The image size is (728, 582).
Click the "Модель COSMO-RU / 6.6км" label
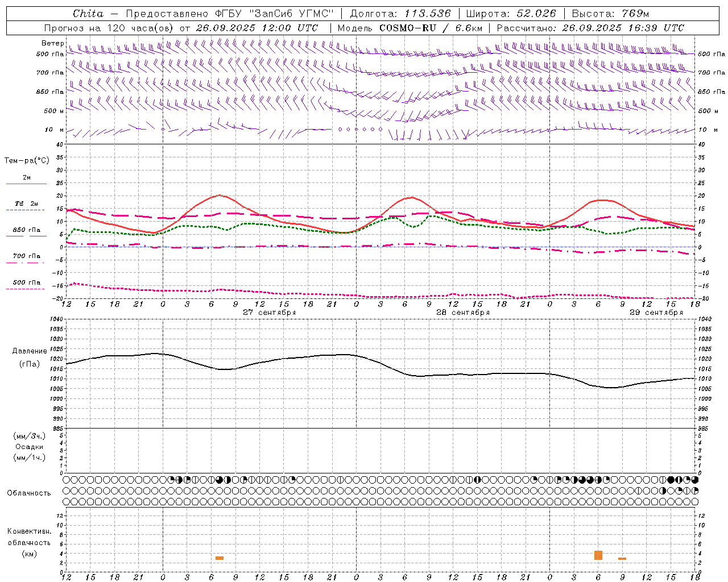tap(410, 28)
